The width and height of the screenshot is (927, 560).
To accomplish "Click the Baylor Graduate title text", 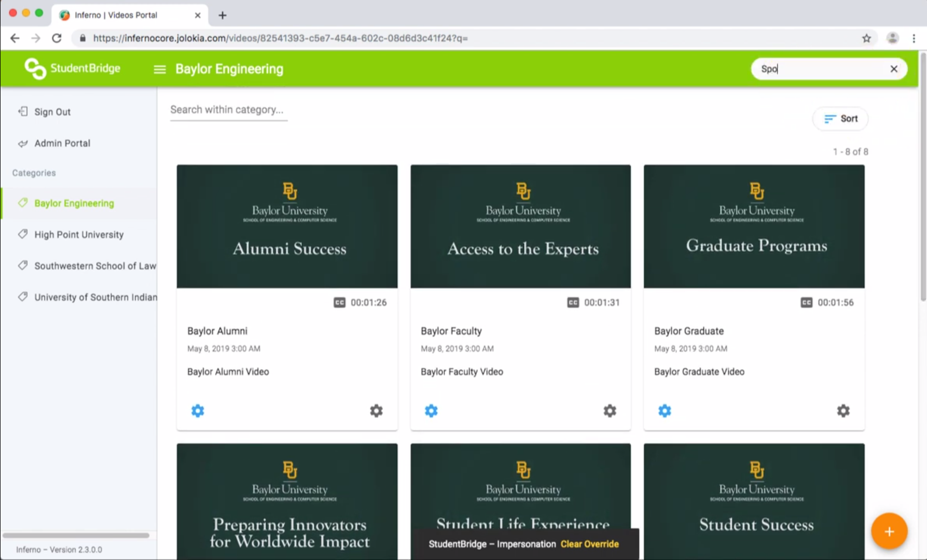I will [689, 331].
